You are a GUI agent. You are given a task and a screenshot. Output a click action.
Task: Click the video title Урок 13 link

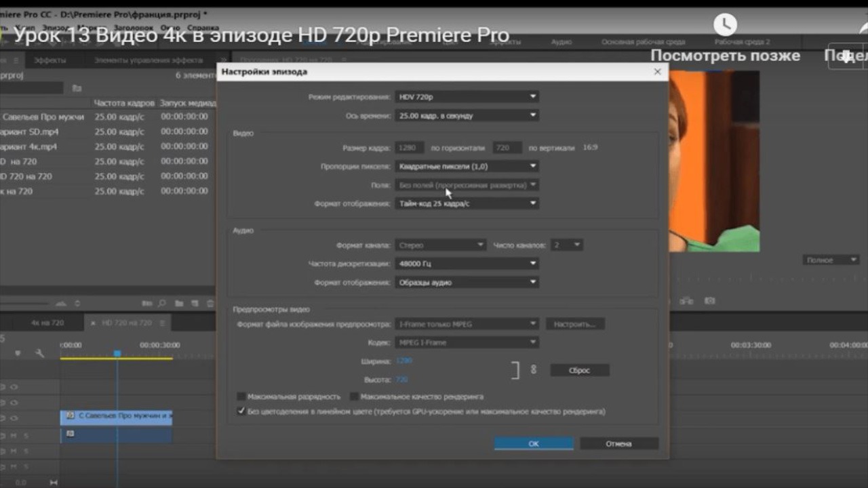[261, 35]
